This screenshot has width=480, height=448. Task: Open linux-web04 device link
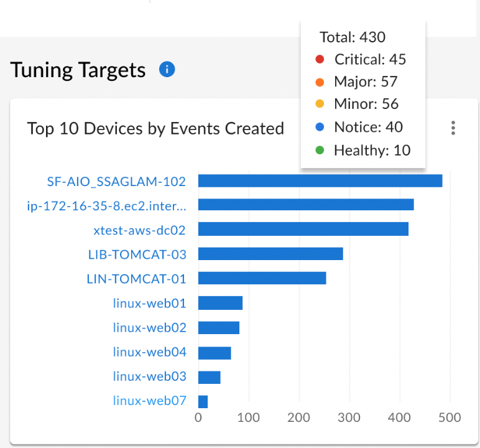tap(150, 352)
